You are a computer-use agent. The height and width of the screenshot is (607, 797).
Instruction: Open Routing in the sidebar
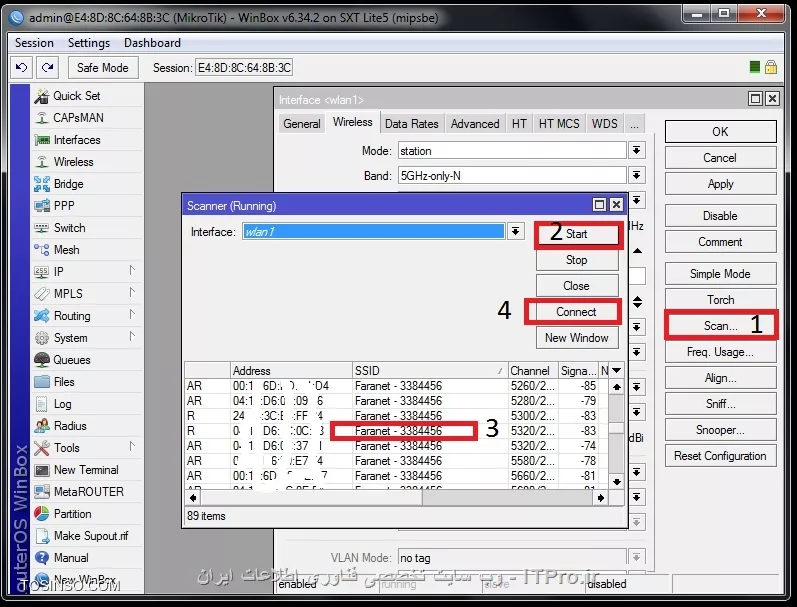tap(72, 316)
